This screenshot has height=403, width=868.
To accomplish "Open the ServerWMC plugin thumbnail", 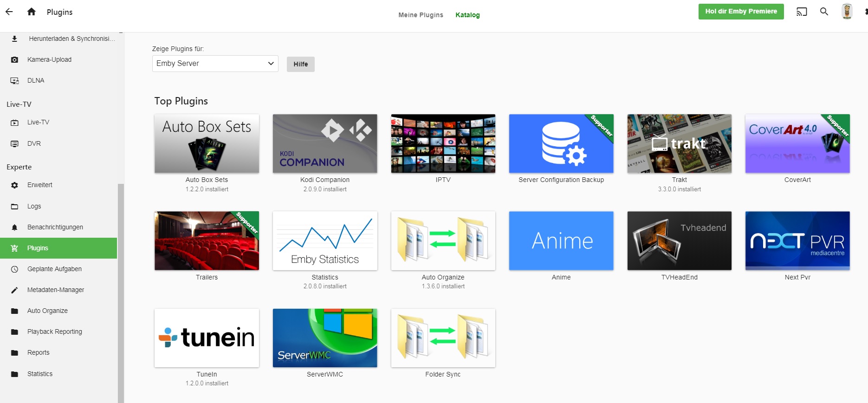I will pos(325,338).
